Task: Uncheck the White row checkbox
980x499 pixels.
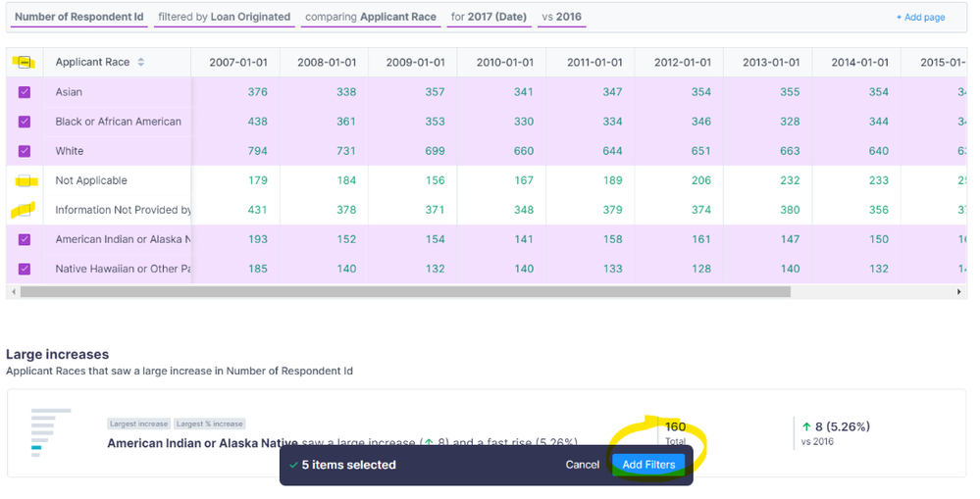Action: [x=25, y=151]
